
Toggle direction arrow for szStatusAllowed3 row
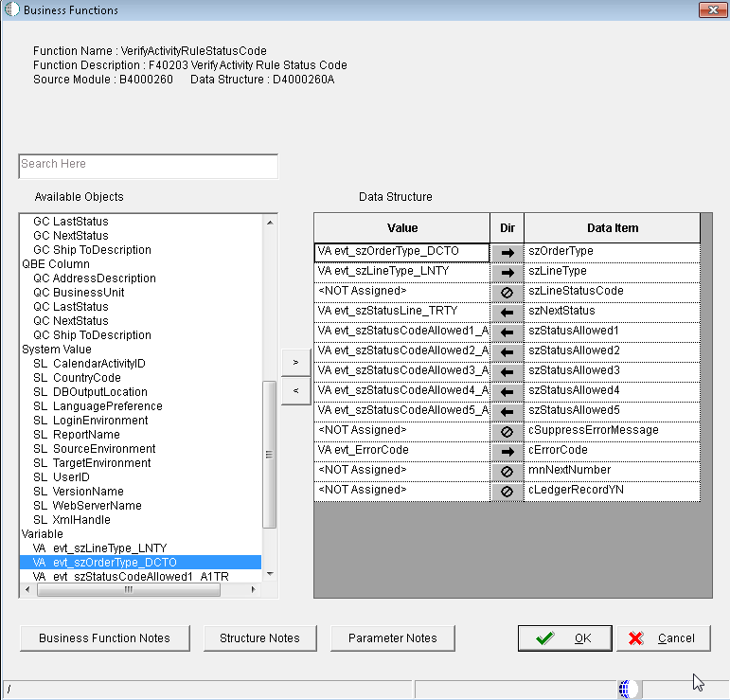(x=507, y=372)
